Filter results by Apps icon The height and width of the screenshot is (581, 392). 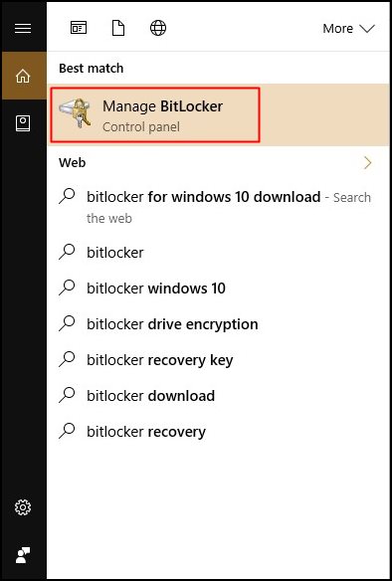pyautogui.click(x=79, y=28)
